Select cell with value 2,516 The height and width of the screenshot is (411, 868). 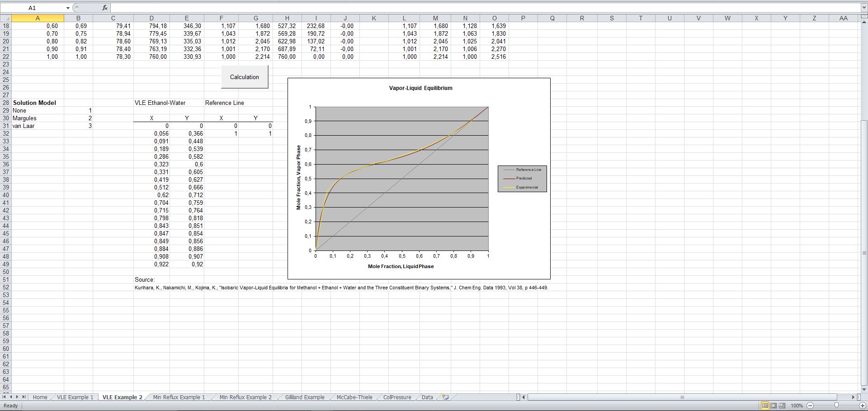pos(494,57)
